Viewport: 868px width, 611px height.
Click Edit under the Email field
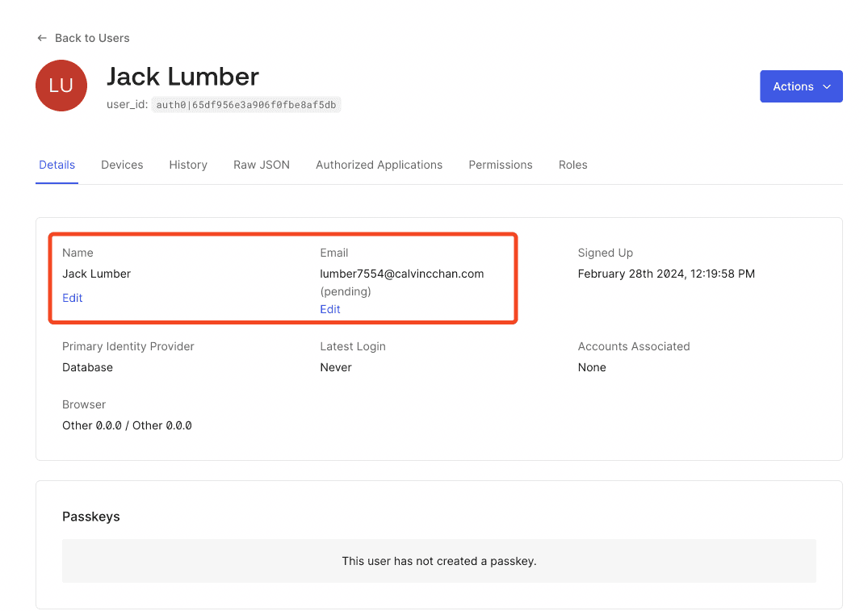[x=330, y=309]
